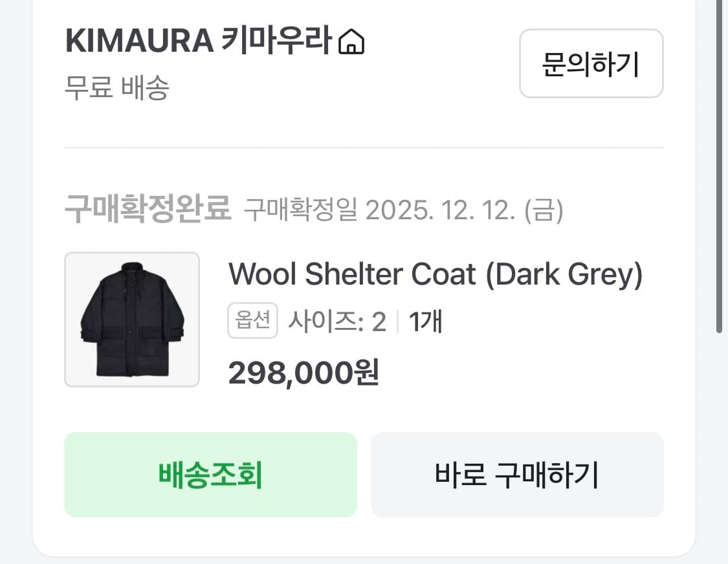Select the house icon beside the seller name
Viewport: 728px width, 564px height.
(353, 41)
